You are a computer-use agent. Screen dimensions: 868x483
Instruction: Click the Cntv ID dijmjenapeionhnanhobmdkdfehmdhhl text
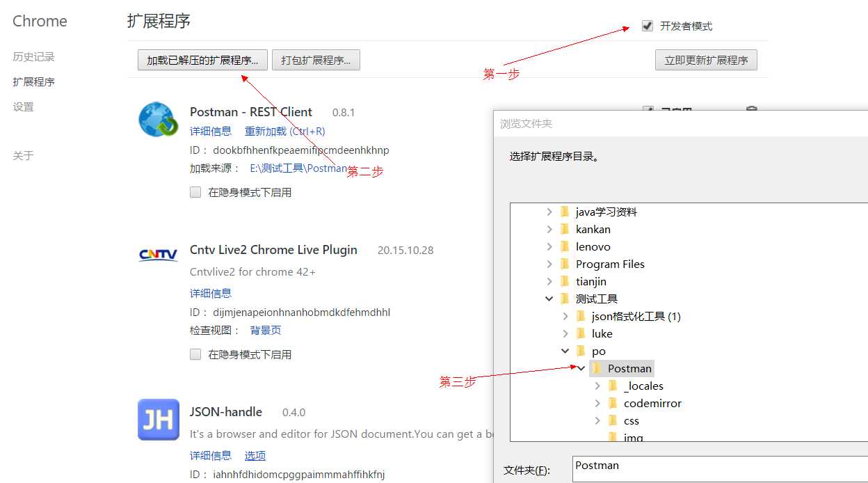click(301, 312)
